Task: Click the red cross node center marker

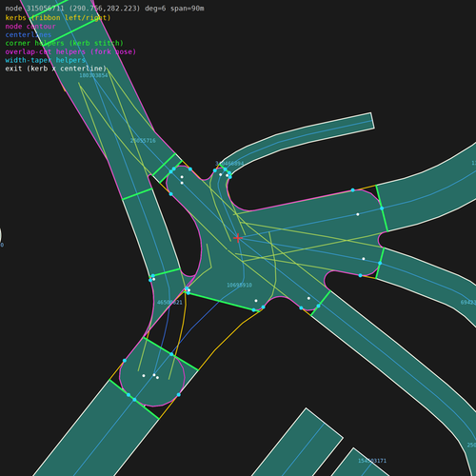Action: pos(238,238)
